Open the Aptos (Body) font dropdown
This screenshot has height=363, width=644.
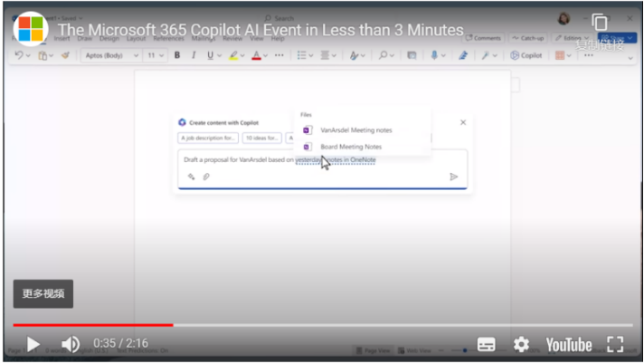(111, 55)
